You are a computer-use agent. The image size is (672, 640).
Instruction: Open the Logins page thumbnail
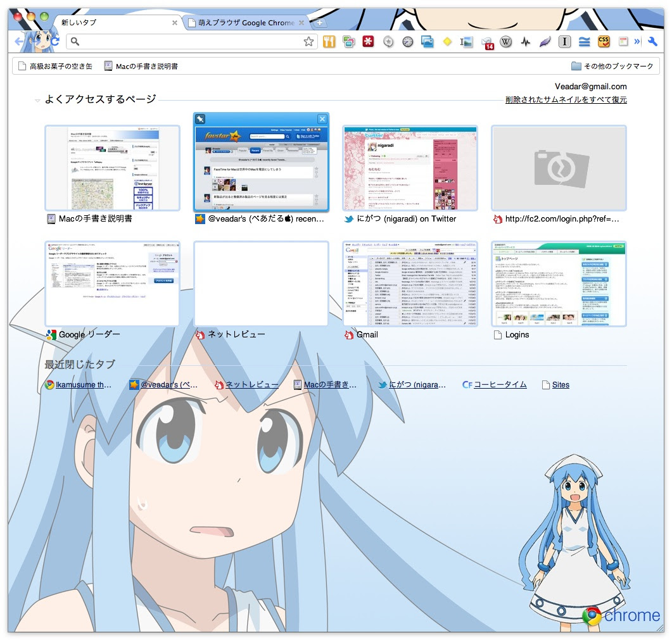click(559, 284)
